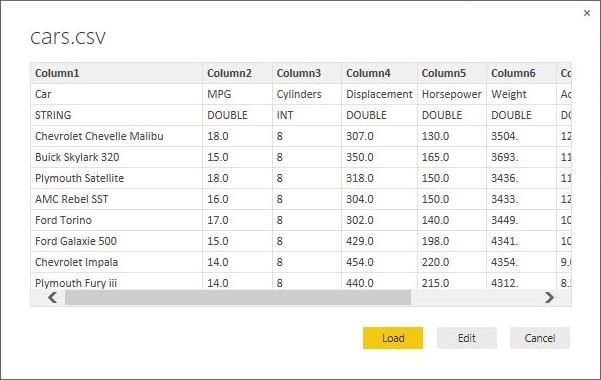Click the horsepower value 130.0

452,136
